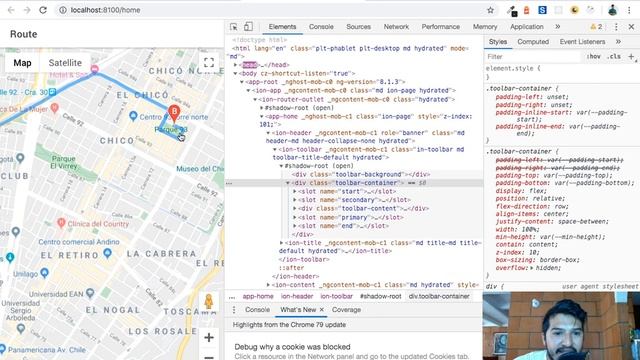
Task: Close DevTools with the X icon
Action: tap(631, 27)
